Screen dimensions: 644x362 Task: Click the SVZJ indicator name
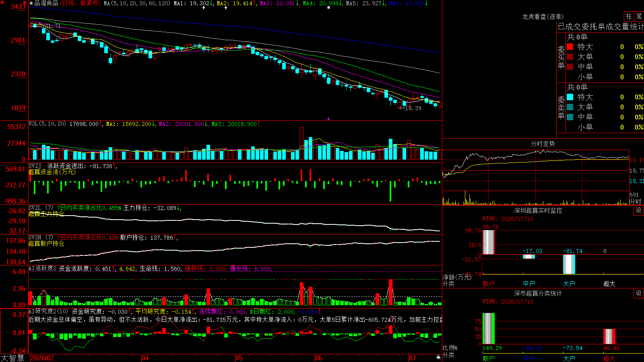pos(35,166)
